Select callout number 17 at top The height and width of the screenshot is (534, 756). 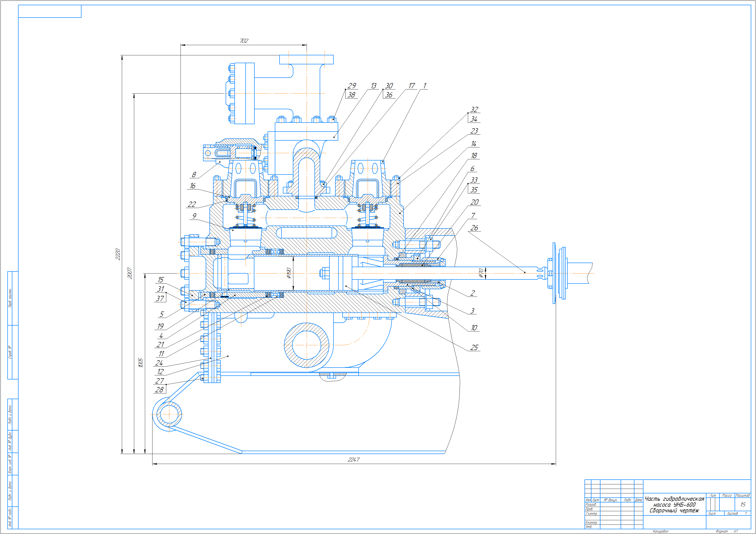click(412, 86)
